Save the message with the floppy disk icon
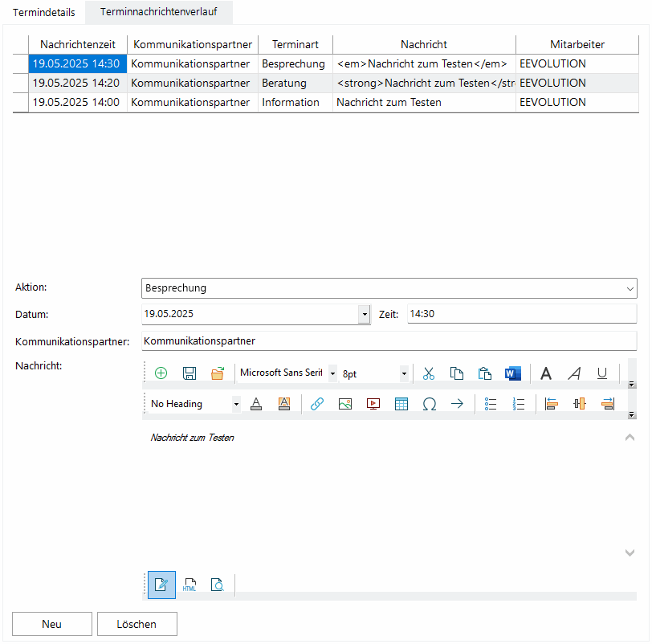Image resolution: width=652 pixels, height=644 pixels. point(189,373)
